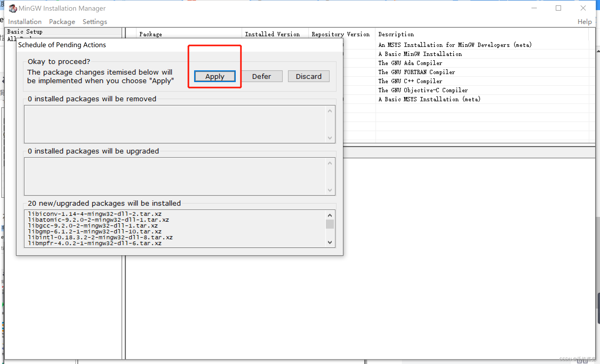Viewport: 600px width, 364px height.
Task: Select row 'A Basic MinGW Installation'
Action: 420,54
